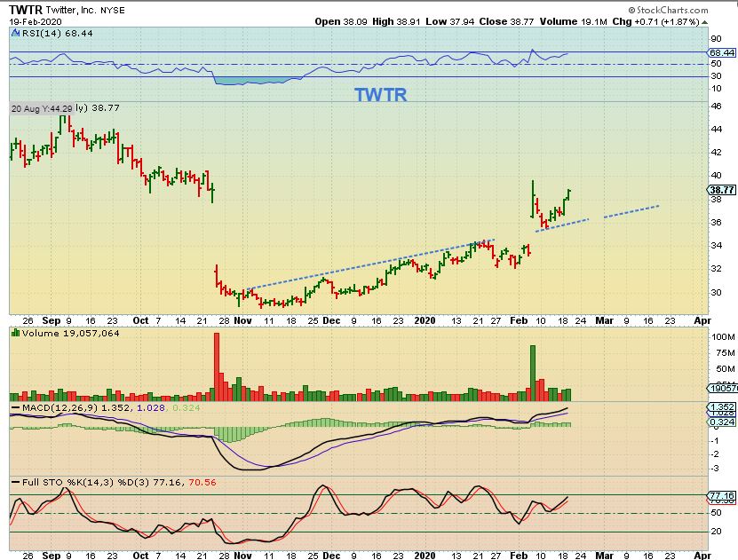The width and height of the screenshot is (738, 560).
Task: Click the green up-triangle after the Chg value
Action: click(704, 21)
